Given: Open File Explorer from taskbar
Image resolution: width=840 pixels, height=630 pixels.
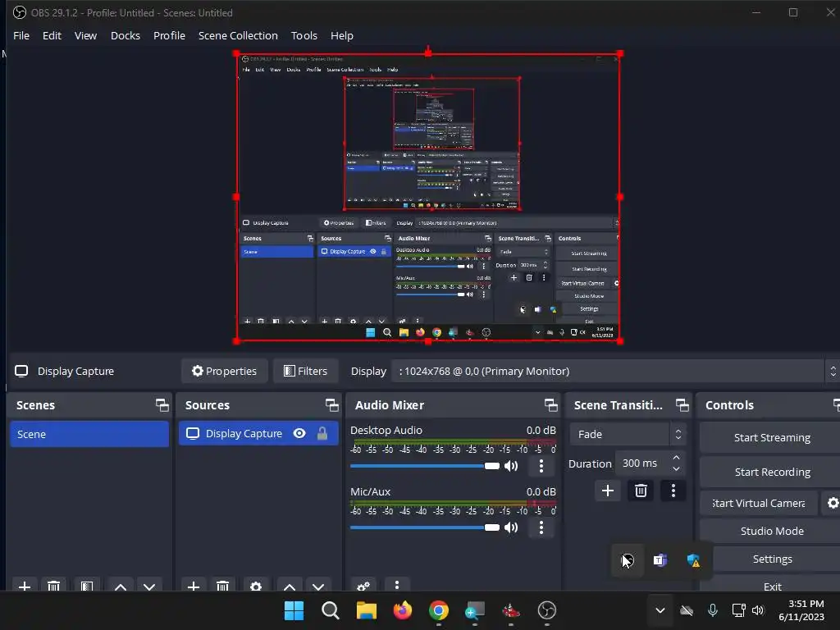Looking at the screenshot, I should click(x=367, y=610).
